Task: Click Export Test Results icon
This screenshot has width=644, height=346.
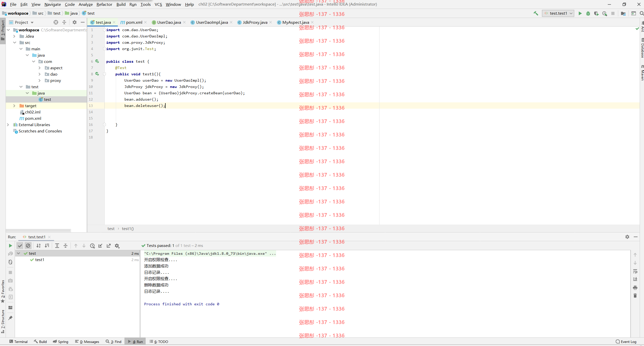Action: pyautogui.click(x=109, y=246)
